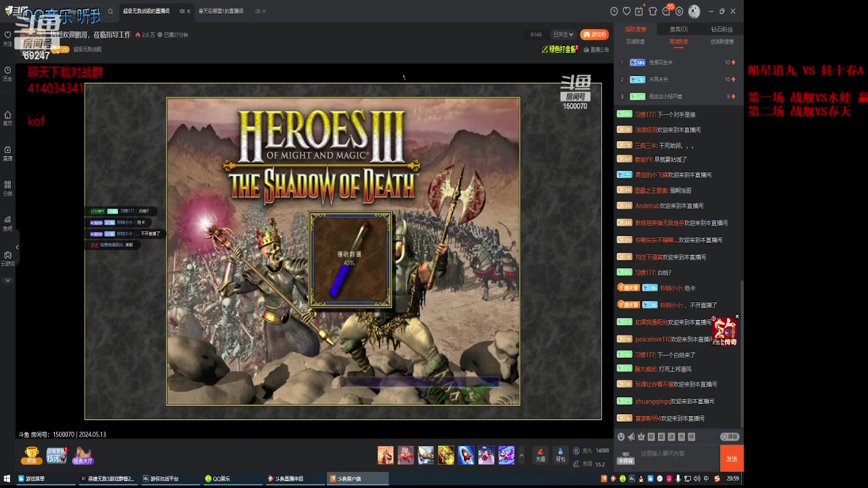Select the 贵宾(0) tab
This screenshot has width=868, height=488.
tap(679, 29)
